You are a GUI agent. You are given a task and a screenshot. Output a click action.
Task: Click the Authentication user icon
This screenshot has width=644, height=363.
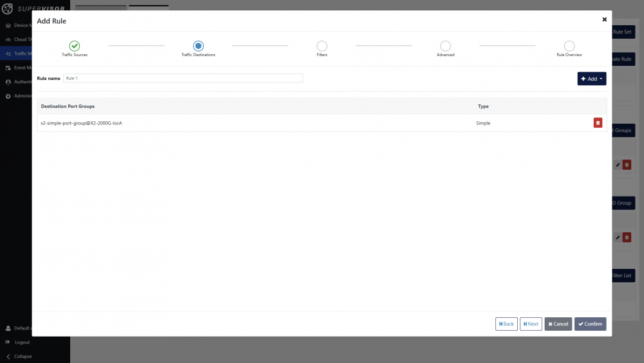click(8, 82)
